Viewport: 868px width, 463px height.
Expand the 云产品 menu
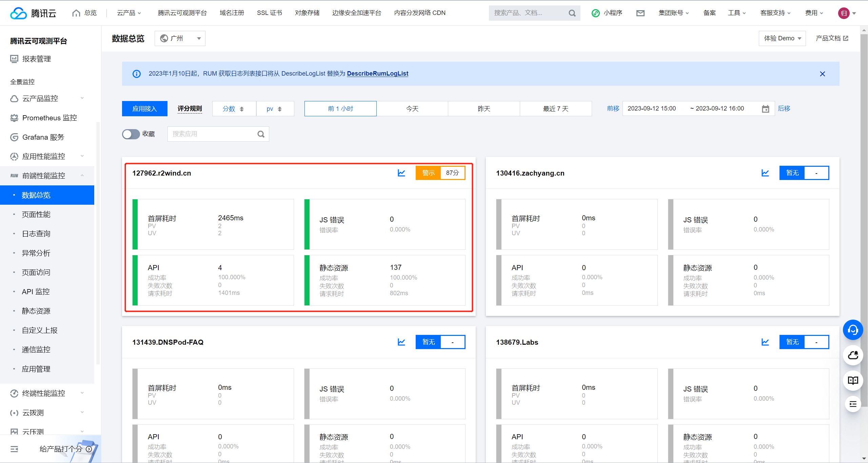coord(129,13)
